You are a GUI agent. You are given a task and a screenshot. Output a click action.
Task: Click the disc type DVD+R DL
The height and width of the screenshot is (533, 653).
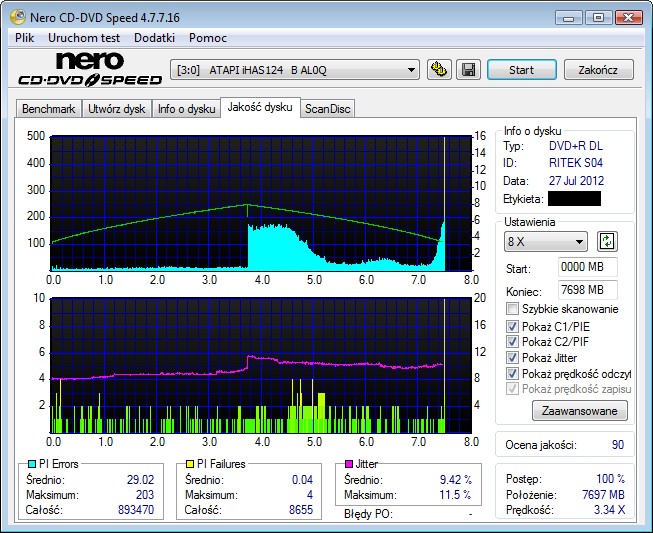[576, 146]
